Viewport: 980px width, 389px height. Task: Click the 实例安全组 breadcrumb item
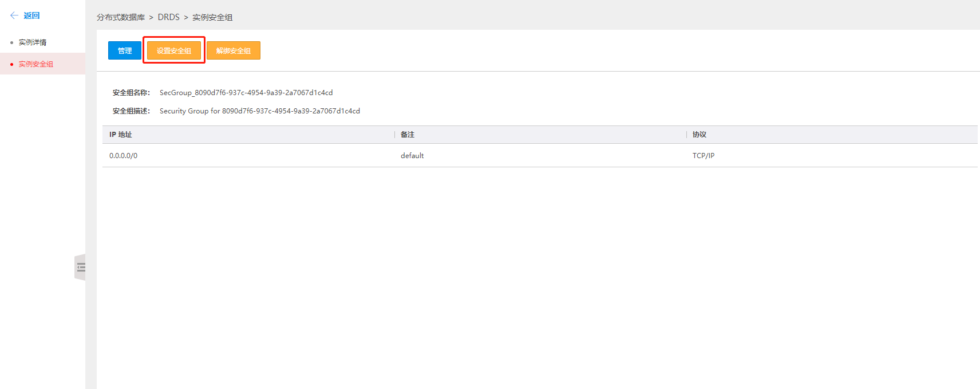pos(212,17)
